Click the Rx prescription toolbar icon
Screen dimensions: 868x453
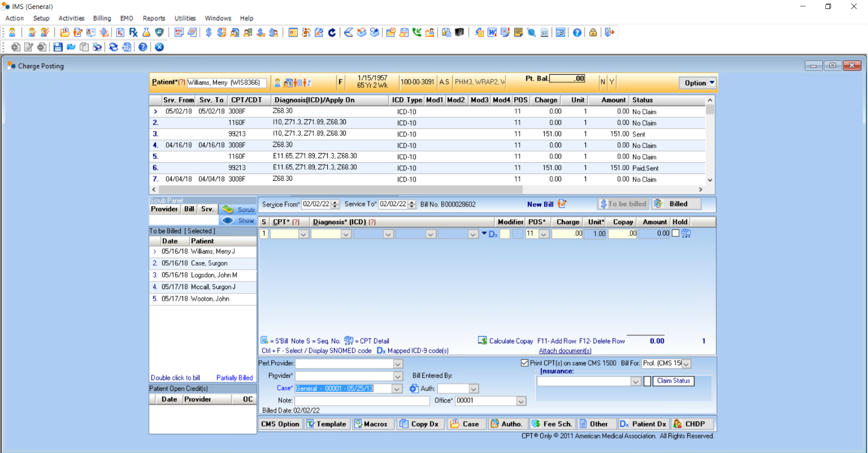tap(133, 33)
